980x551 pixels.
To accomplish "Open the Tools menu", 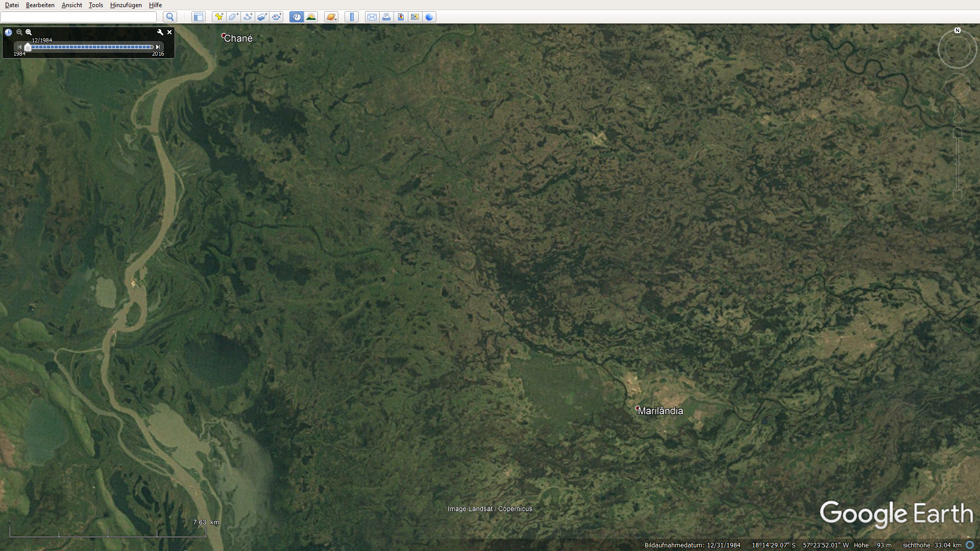I will [96, 5].
